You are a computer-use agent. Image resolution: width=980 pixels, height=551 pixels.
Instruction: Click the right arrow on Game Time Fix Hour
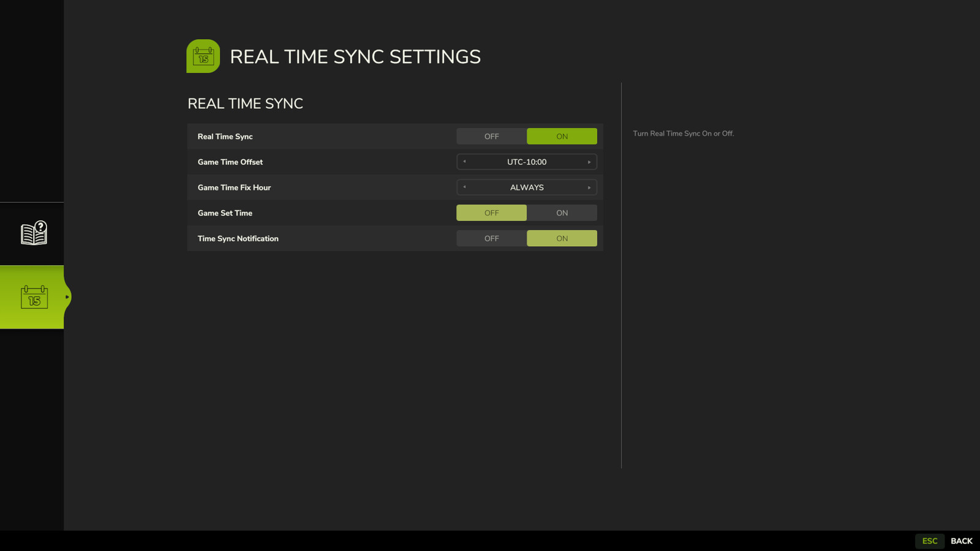(x=589, y=187)
